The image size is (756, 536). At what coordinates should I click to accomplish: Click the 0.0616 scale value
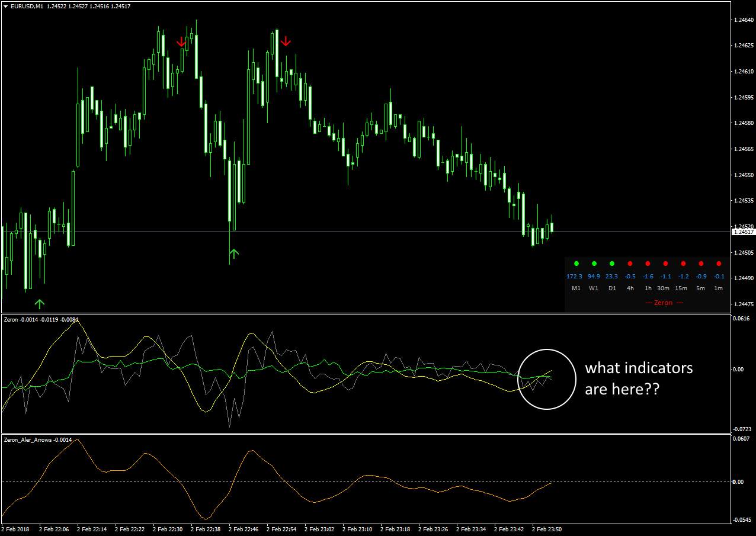742,319
